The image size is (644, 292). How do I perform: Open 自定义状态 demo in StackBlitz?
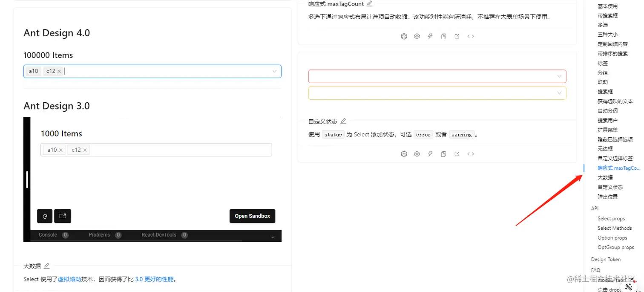click(430, 154)
